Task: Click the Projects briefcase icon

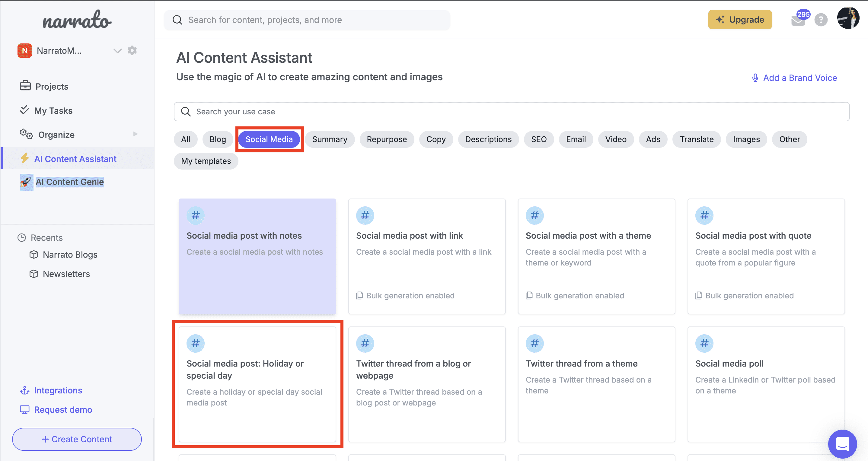Action: [x=25, y=86]
